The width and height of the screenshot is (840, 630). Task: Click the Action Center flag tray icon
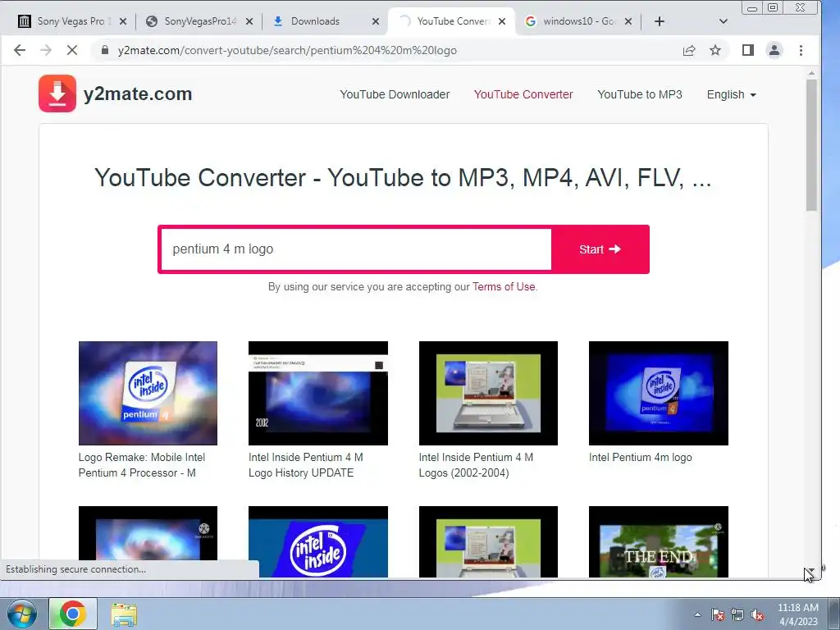pos(718,615)
